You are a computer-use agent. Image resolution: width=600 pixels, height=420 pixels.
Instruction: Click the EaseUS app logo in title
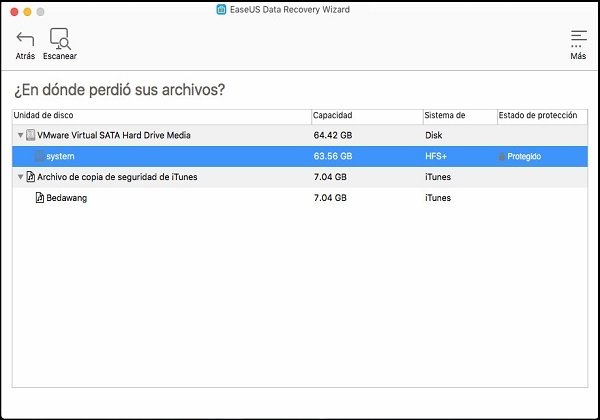(221, 10)
